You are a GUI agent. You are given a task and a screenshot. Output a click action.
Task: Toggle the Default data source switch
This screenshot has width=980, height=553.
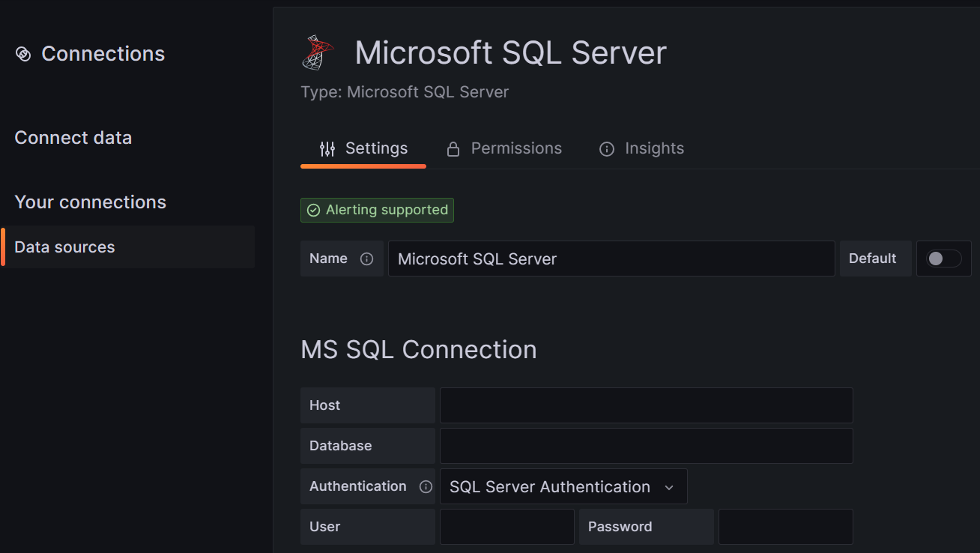[943, 259]
